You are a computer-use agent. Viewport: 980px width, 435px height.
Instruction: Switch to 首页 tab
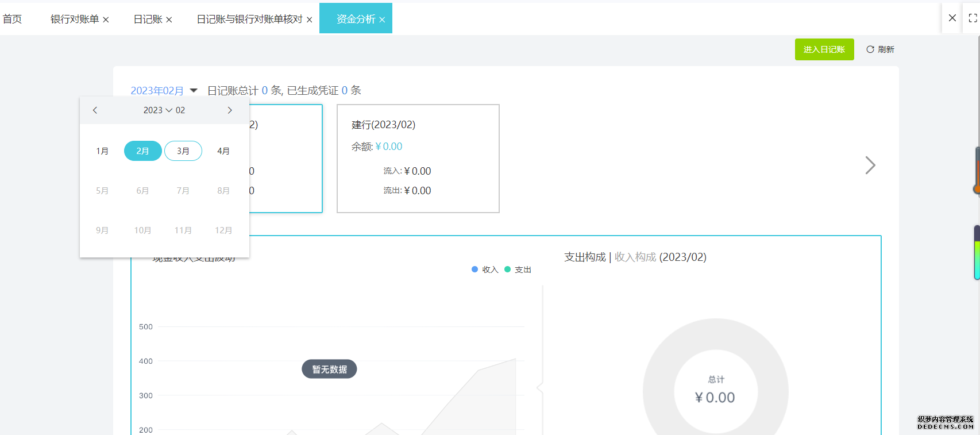coord(12,19)
